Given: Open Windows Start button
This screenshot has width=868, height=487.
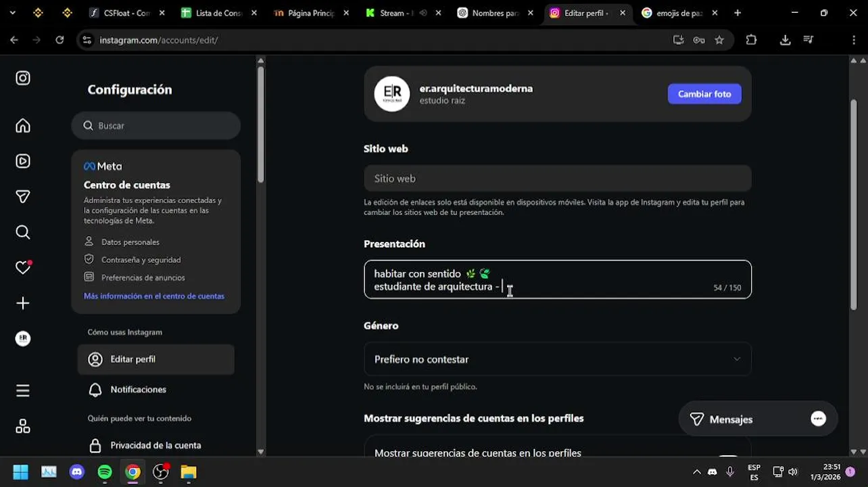Looking at the screenshot, I should point(20,472).
